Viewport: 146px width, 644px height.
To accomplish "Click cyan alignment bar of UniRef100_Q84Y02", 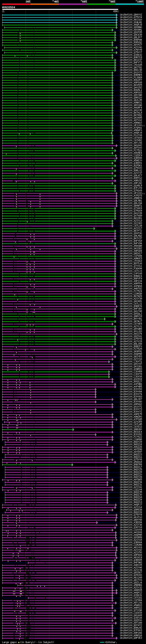I will [60, 15].
